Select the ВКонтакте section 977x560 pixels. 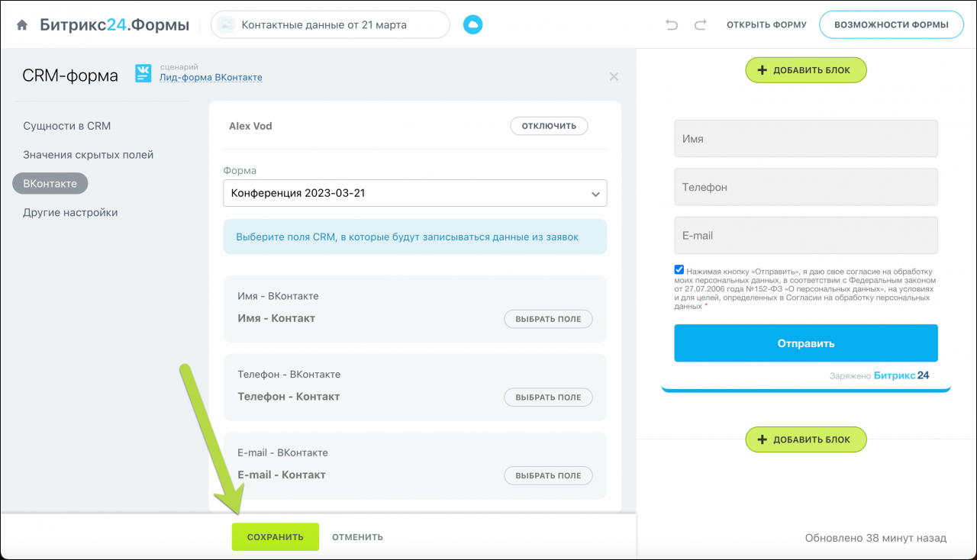50,183
